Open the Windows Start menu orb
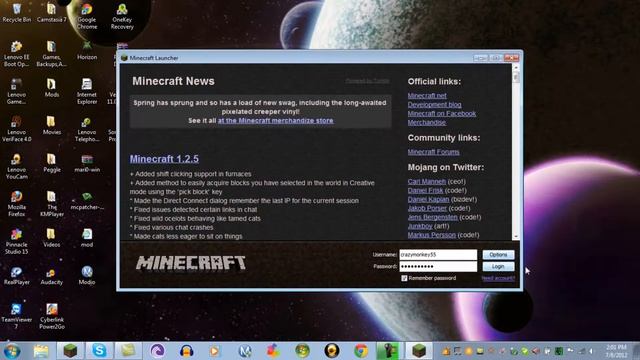Screen dimensions: 640x360 pos(11,351)
